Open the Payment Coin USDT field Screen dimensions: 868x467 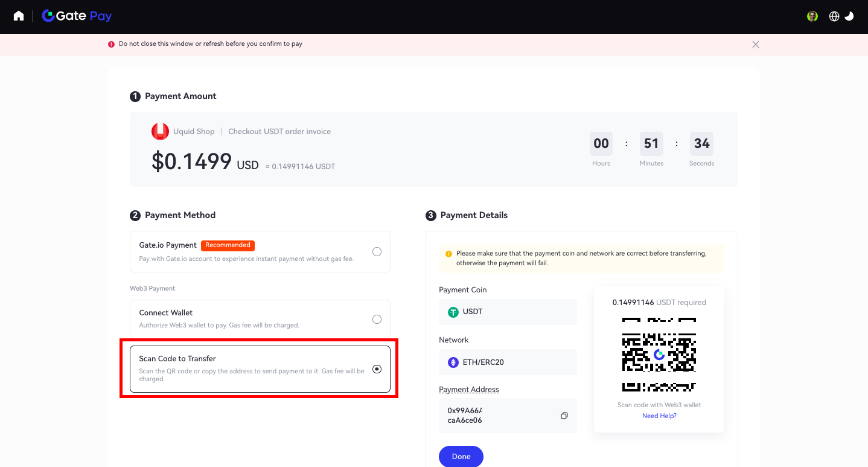pos(507,312)
